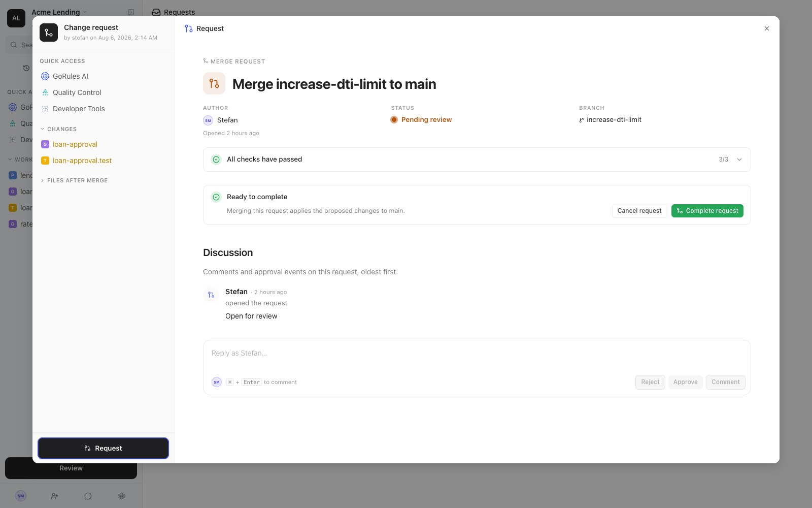
Task: Click the history icon in background sidebar
Action: pyautogui.click(x=26, y=68)
